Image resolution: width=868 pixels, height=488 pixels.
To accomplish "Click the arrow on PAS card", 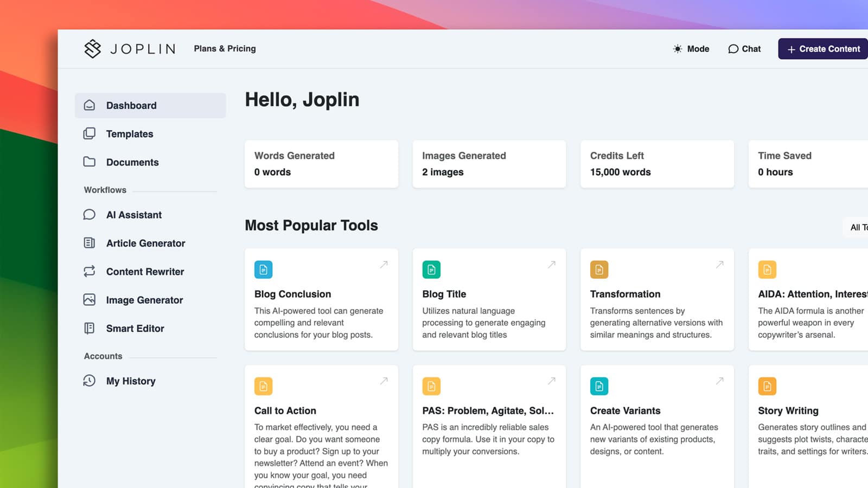I will 552,381.
